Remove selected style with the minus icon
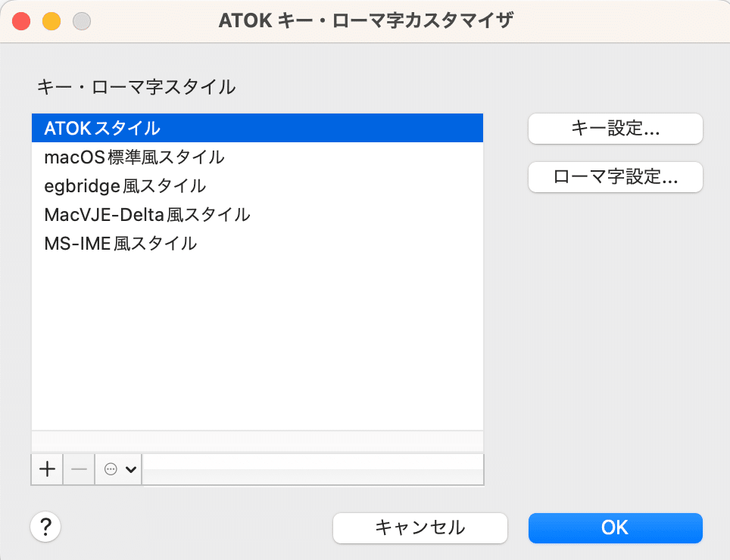The width and height of the screenshot is (730, 560). click(78, 469)
